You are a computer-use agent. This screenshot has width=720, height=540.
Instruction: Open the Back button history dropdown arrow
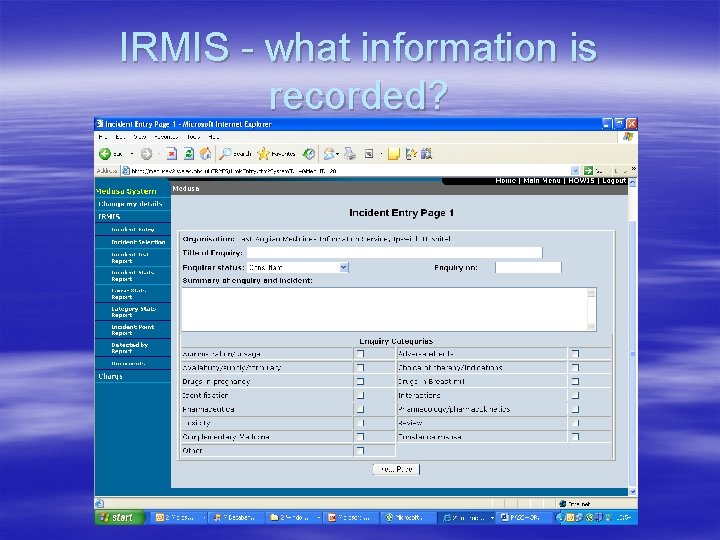(132, 154)
